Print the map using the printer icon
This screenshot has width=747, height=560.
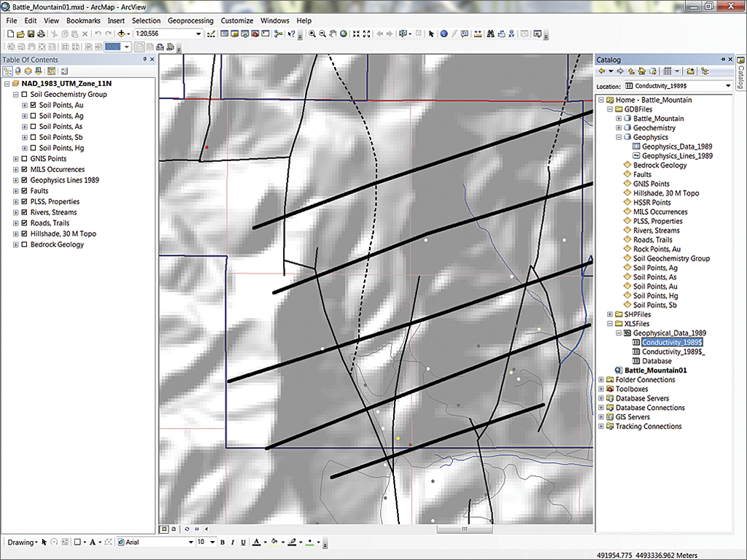coord(42,34)
